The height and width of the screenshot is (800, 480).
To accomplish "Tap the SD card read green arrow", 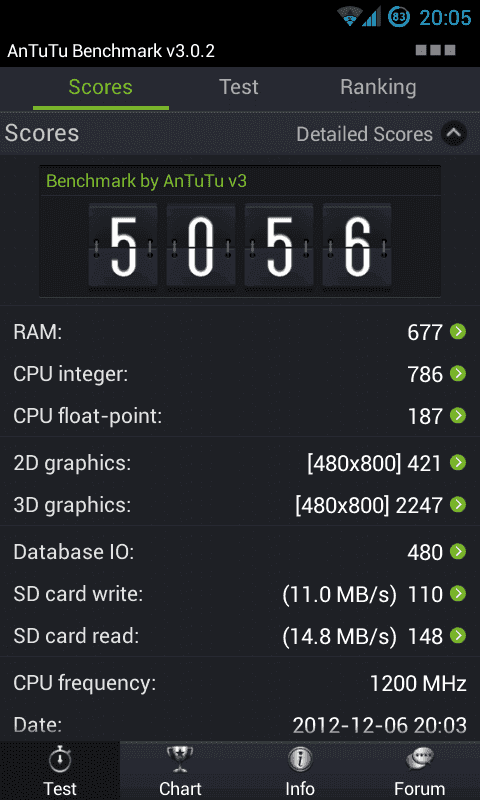I will [458, 635].
